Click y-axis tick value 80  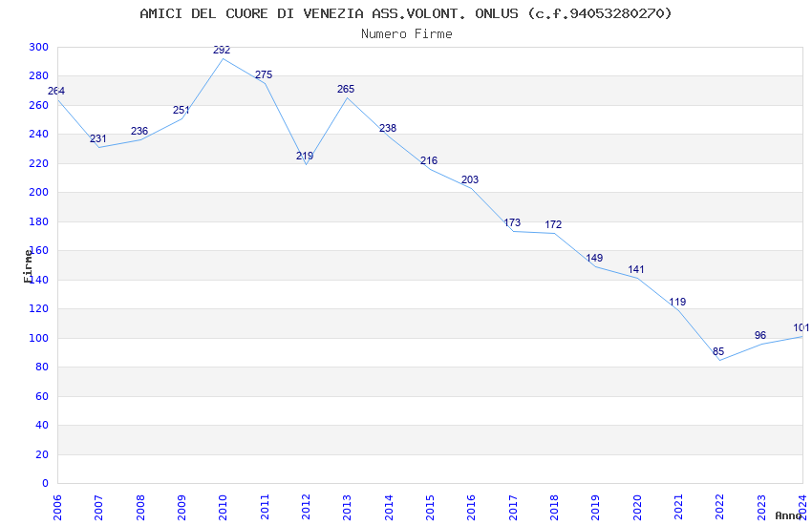[42, 367]
